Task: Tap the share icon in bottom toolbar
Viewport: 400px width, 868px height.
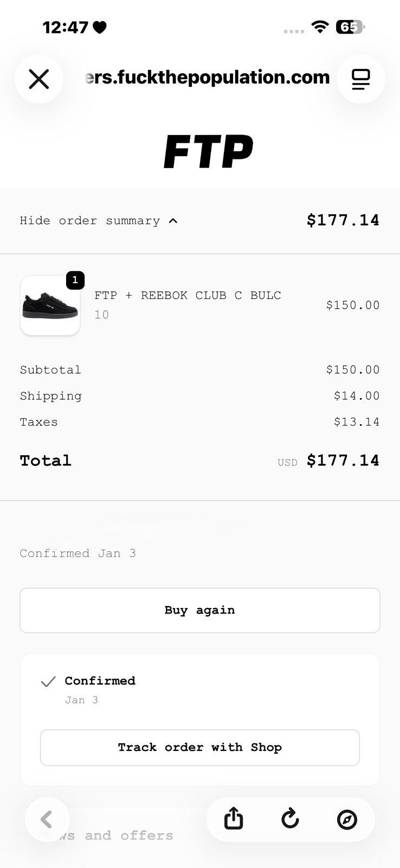Action: pos(234,819)
